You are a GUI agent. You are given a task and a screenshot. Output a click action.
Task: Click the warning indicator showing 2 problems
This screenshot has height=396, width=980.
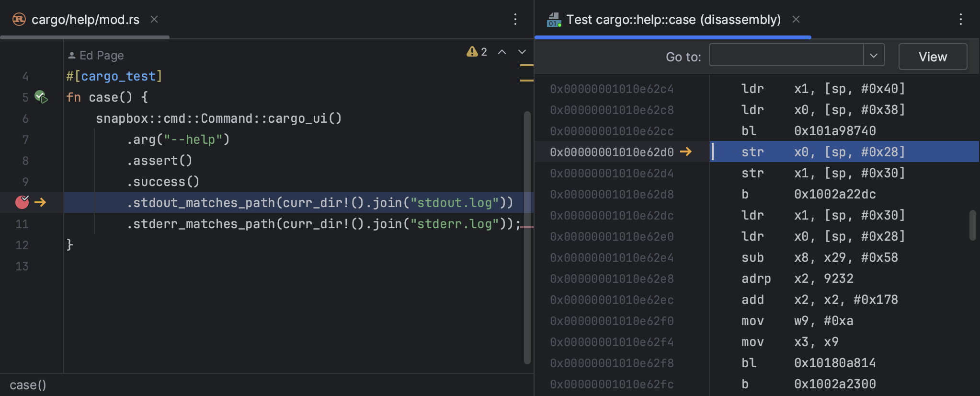point(477,52)
